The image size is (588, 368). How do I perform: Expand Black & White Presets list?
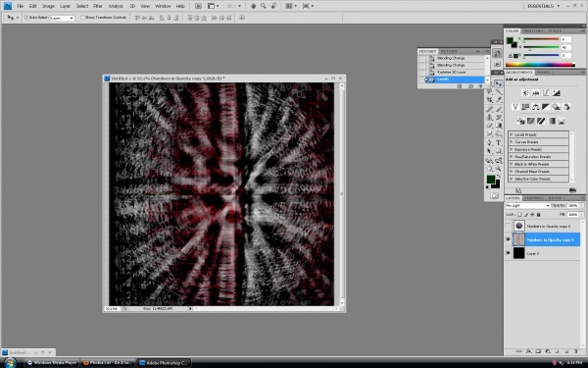512,164
